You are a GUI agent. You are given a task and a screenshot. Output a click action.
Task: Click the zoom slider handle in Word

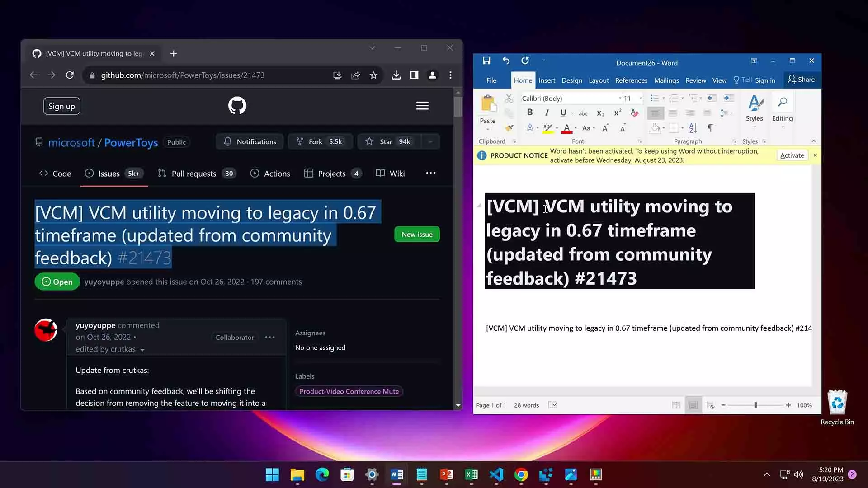[x=755, y=405]
